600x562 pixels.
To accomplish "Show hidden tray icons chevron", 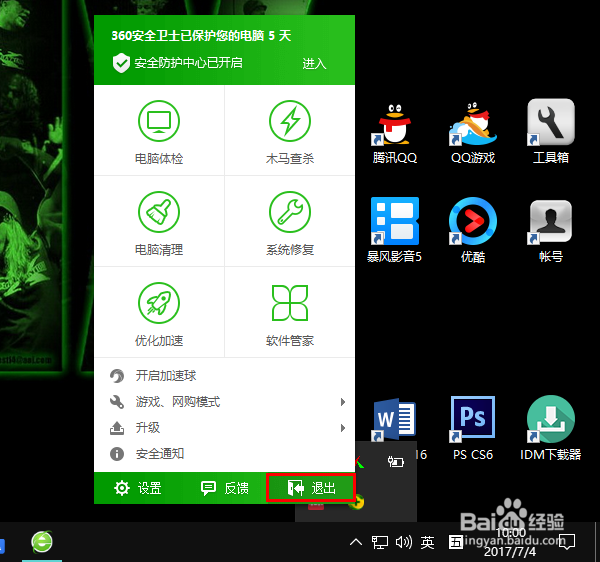I will [x=356, y=542].
